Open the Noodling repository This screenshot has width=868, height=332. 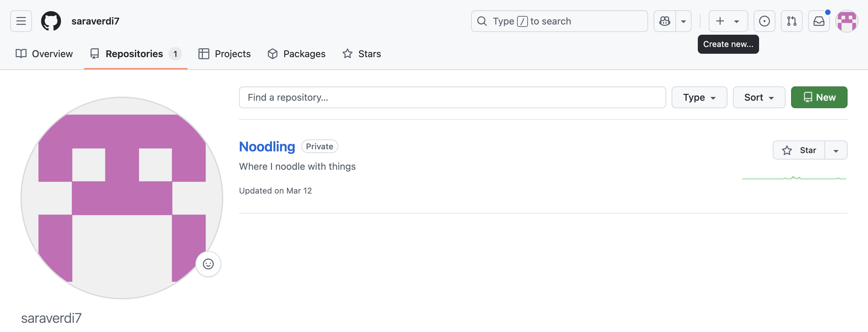tap(267, 146)
